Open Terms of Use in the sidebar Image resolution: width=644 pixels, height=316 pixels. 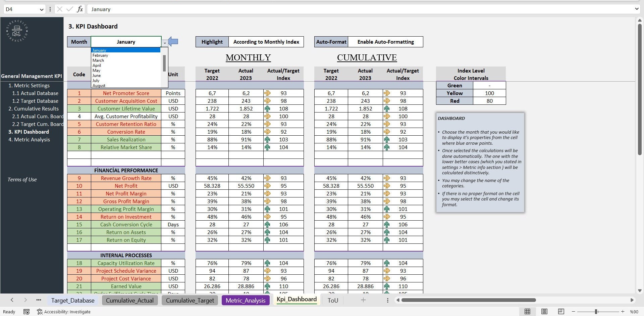[22, 179]
